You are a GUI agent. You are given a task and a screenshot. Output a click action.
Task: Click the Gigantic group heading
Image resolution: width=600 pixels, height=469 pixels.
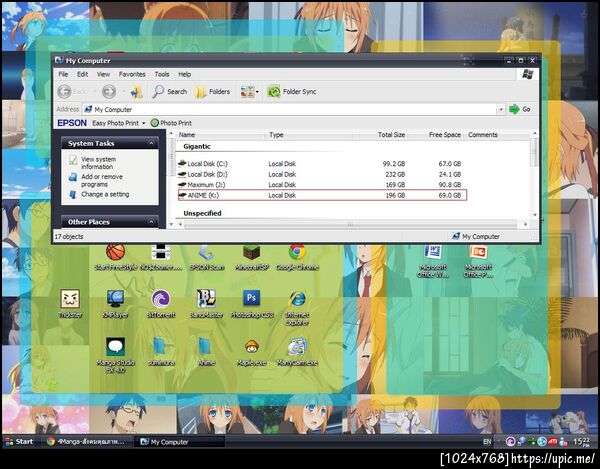(x=197, y=147)
